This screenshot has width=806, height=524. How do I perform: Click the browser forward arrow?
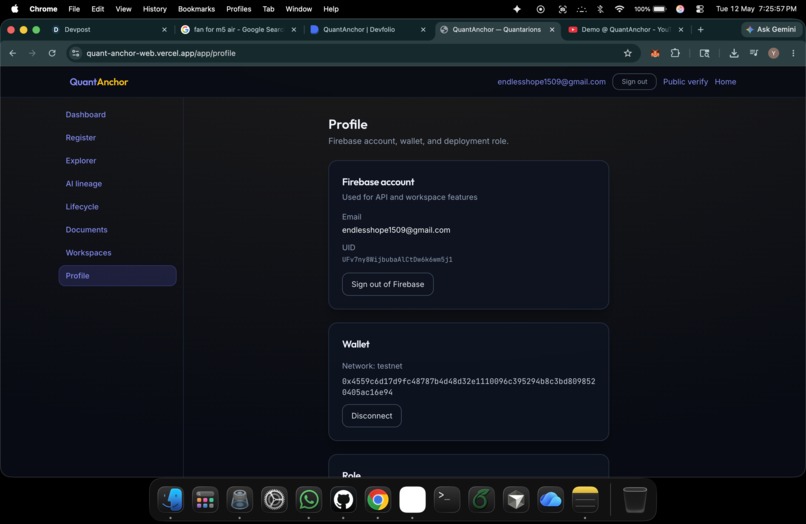coord(32,53)
